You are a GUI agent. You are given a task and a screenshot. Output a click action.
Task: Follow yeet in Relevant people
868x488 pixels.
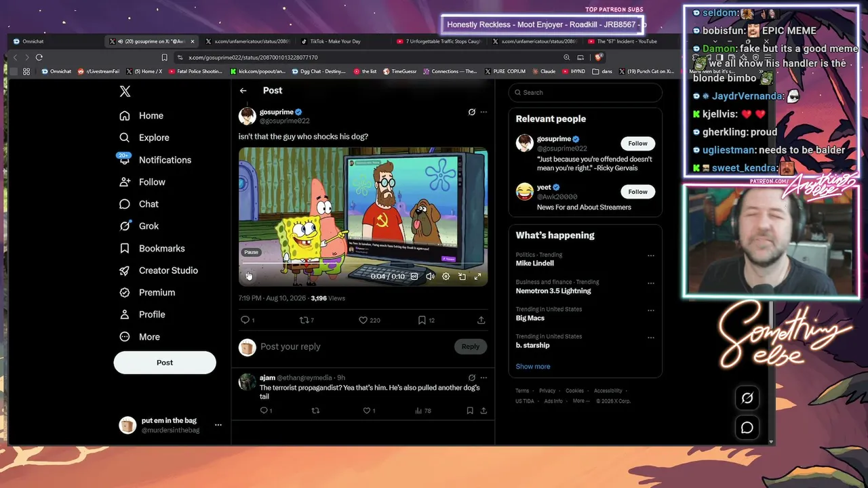click(x=637, y=192)
